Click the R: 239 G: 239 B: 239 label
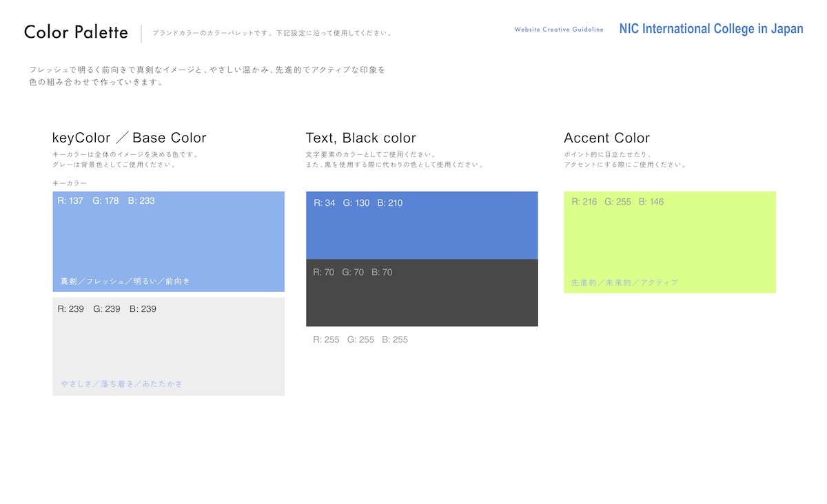Image resolution: width=827 pixels, height=504 pixels. [x=107, y=309]
